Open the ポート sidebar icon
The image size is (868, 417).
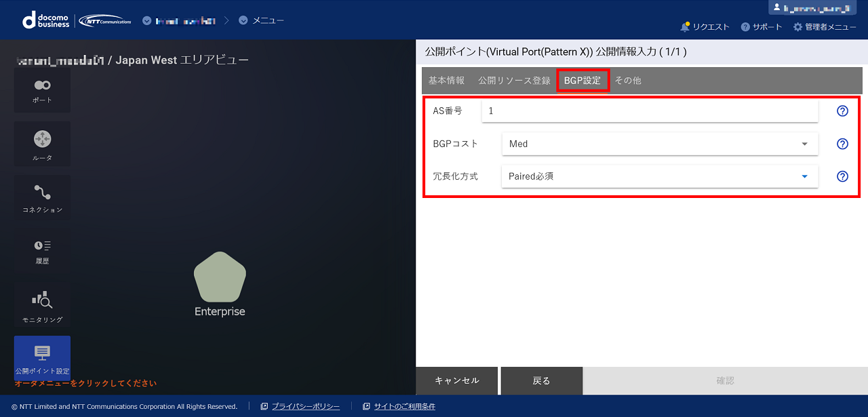click(x=42, y=90)
